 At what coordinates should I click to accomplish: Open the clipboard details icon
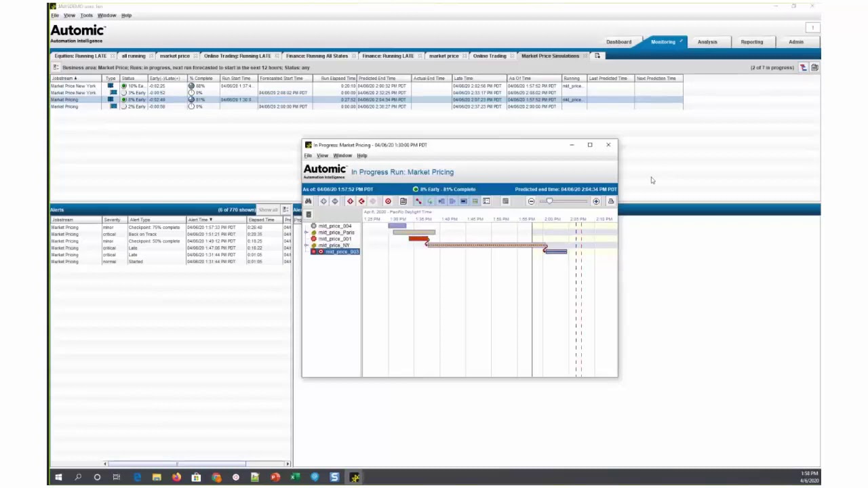point(403,201)
